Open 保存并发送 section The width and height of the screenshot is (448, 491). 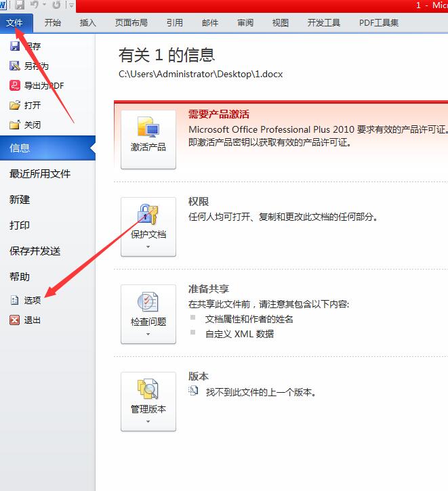(35, 251)
